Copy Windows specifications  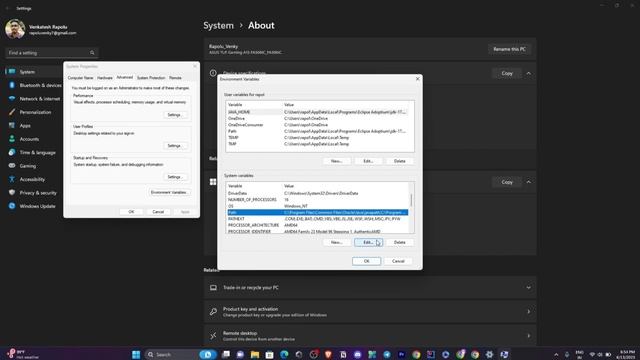tap(507, 182)
